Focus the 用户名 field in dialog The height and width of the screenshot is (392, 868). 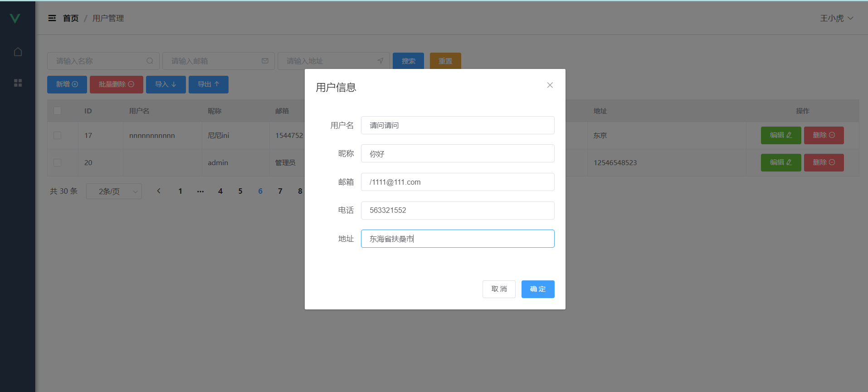(x=458, y=125)
